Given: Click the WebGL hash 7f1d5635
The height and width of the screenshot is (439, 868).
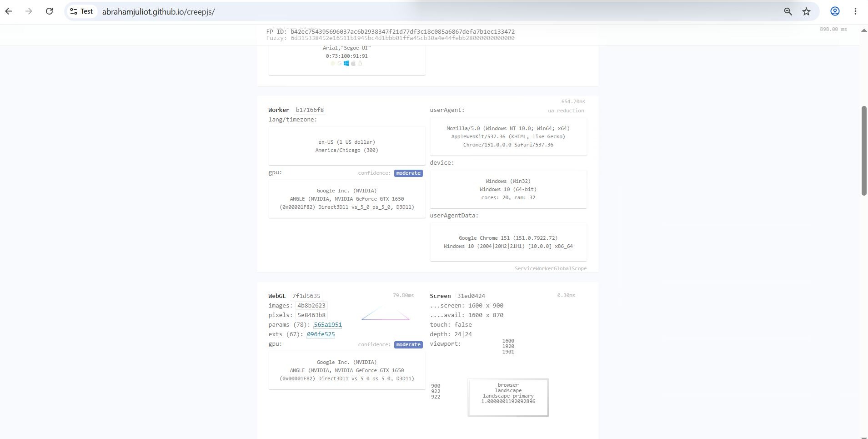Looking at the screenshot, I should click(306, 296).
